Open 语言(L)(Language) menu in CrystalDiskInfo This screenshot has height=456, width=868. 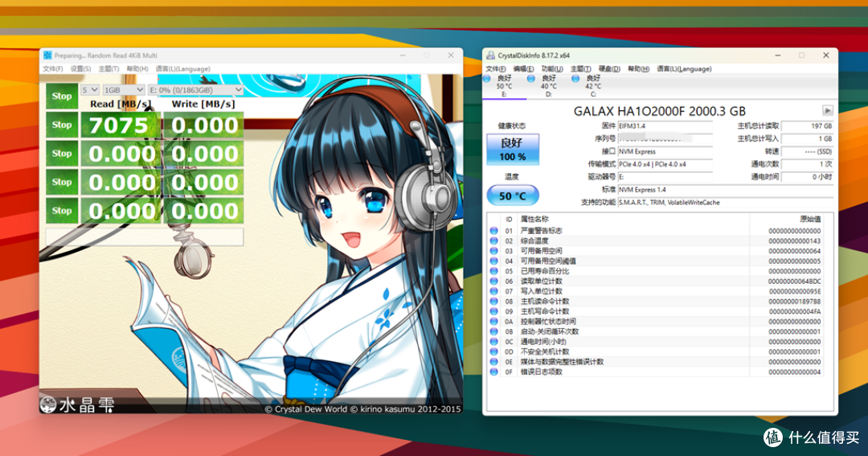click(x=684, y=68)
